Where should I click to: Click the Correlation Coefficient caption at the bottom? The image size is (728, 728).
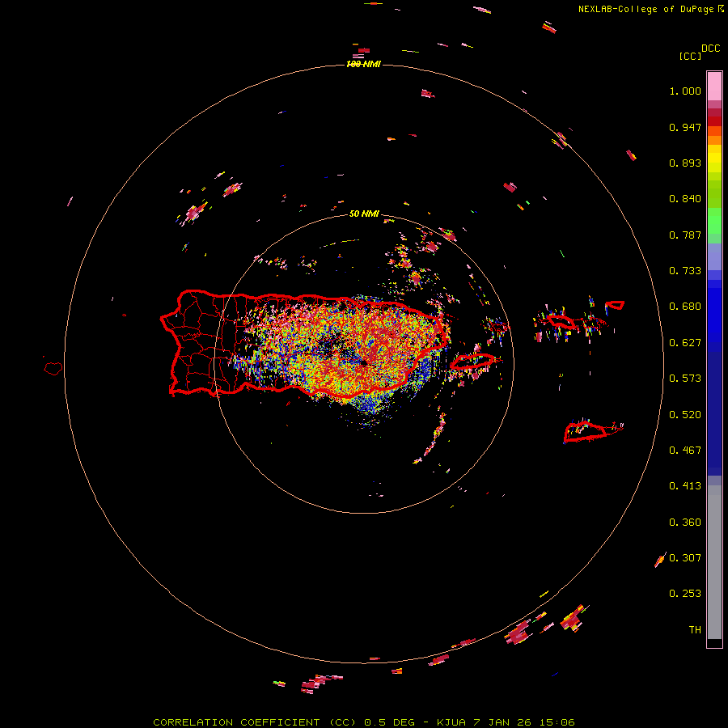(364, 722)
